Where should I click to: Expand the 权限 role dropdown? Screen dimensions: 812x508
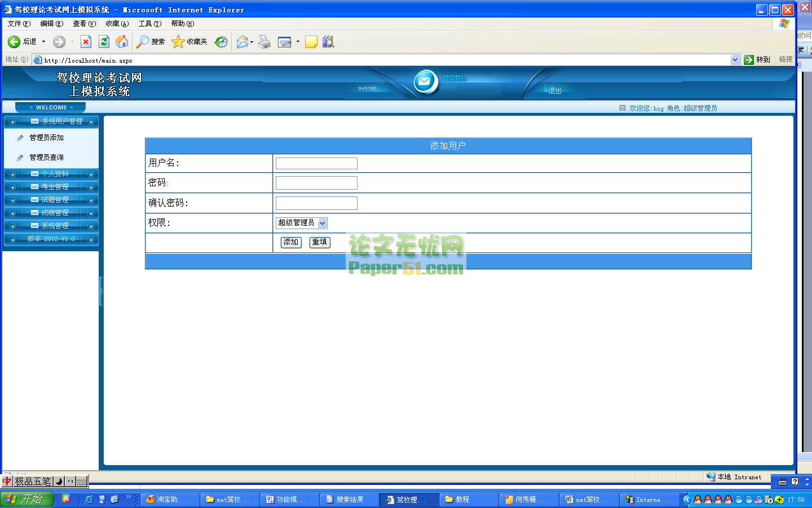click(322, 223)
